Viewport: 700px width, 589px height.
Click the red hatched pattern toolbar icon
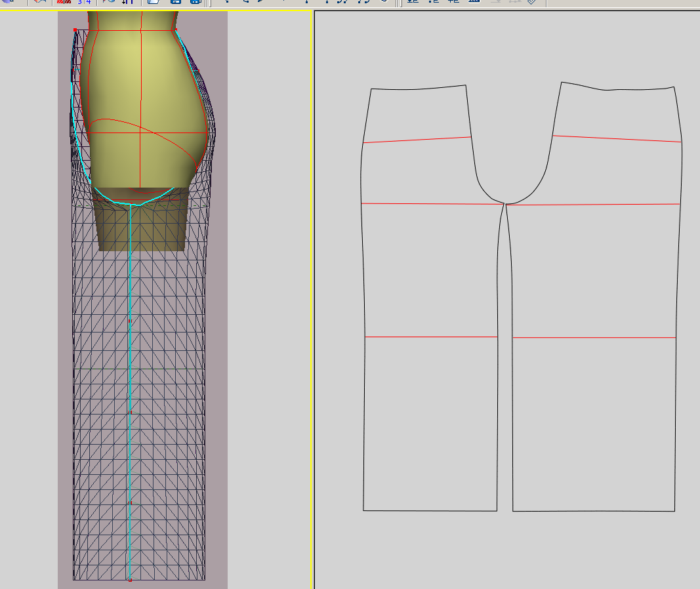64,2
